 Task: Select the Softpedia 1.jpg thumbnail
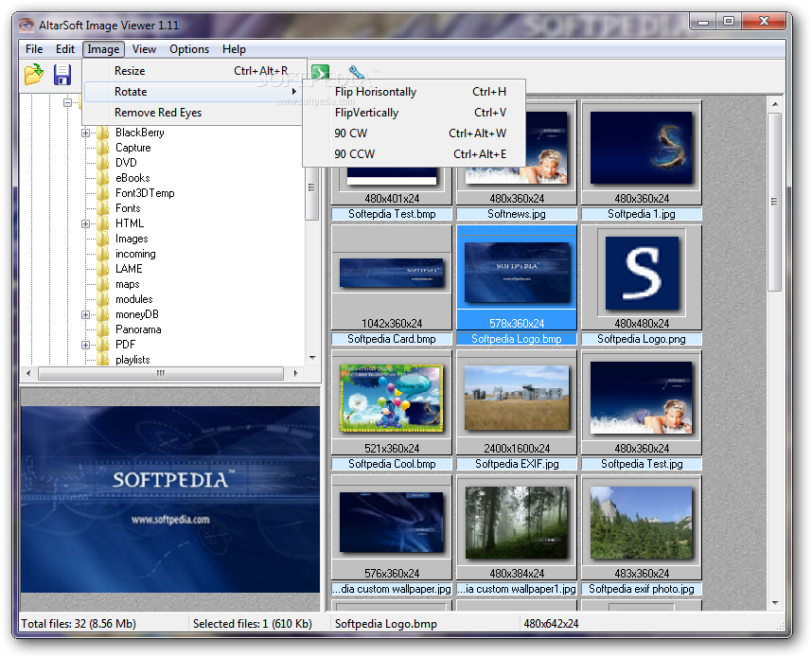coord(643,149)
